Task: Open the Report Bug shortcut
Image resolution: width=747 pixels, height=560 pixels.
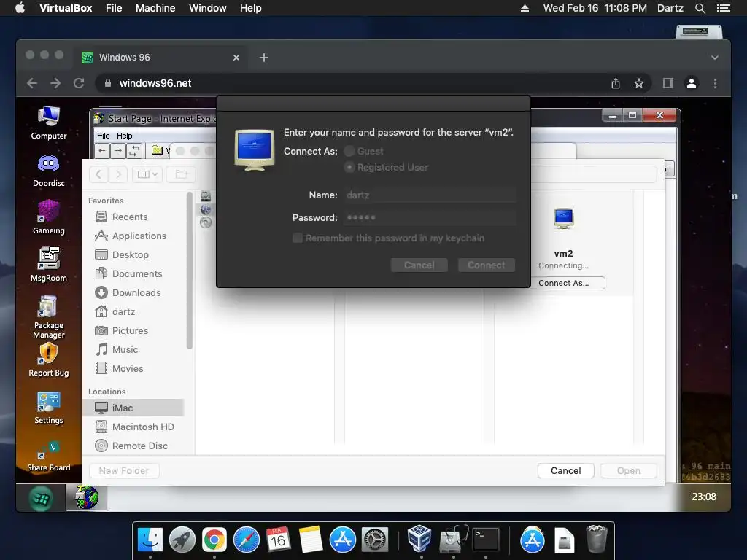Action: (x=49, y=360)
